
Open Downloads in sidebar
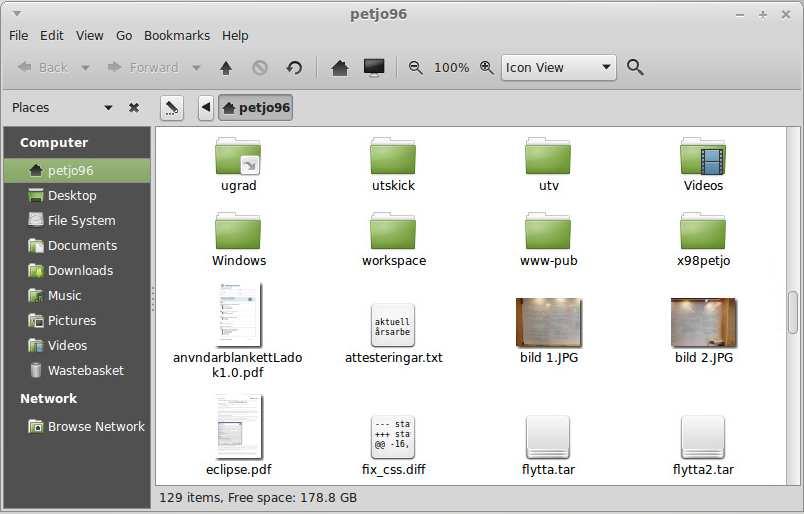pos(77,271)
